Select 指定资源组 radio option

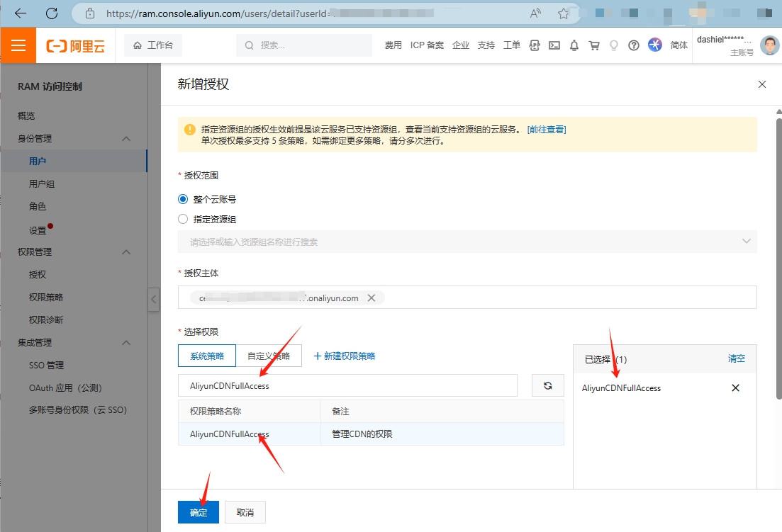[183, 220]
